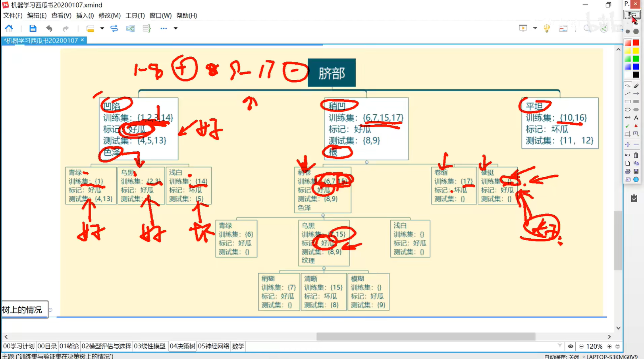Select the double-headed arrow annotation tool

[x=628, y=118]
